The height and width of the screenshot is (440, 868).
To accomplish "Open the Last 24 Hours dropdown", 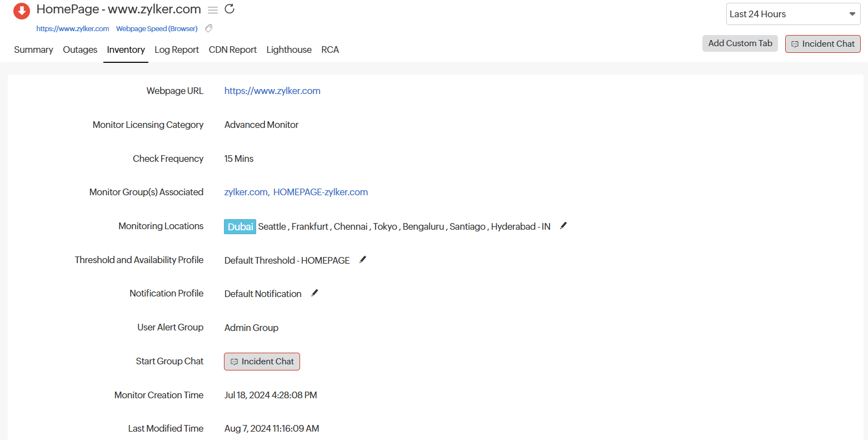I will (793, 14).
